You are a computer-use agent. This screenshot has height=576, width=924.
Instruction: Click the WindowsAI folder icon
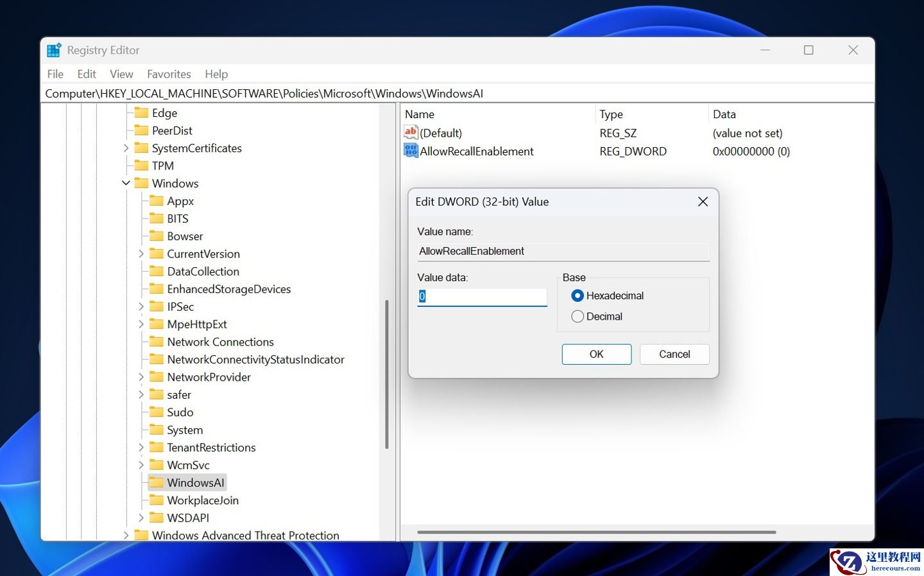pos(156,482)
